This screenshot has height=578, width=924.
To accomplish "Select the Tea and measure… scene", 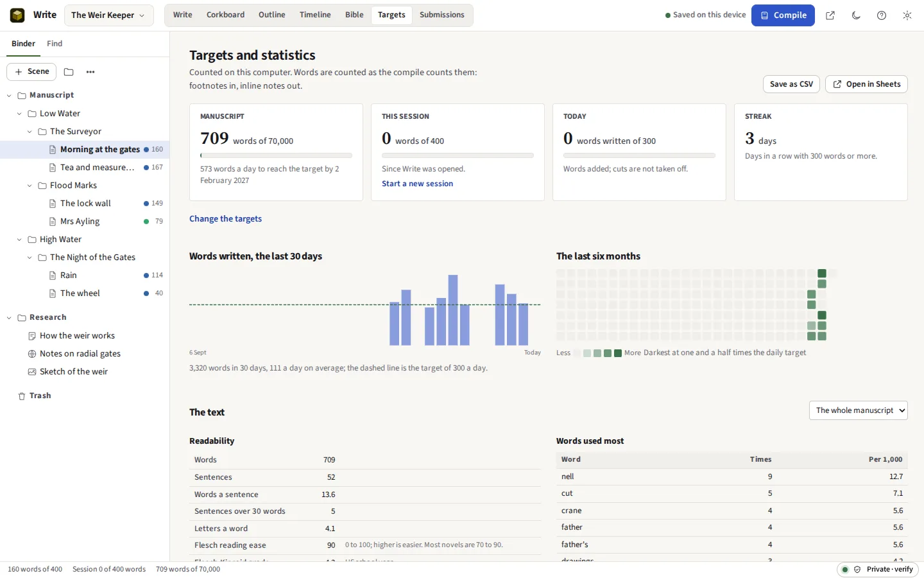I will tap(85, 168).
